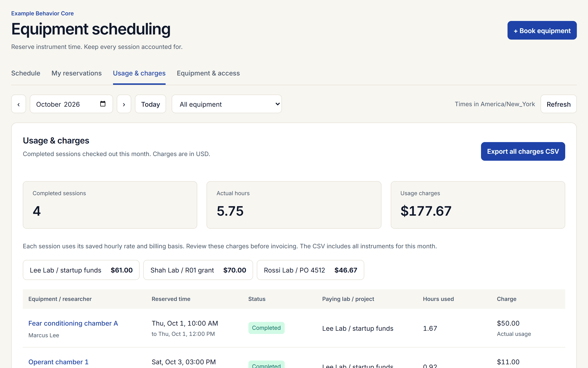Refresh the usage data
The height and width of the screenshot is (368, 588).
click(x=558, y=104)
